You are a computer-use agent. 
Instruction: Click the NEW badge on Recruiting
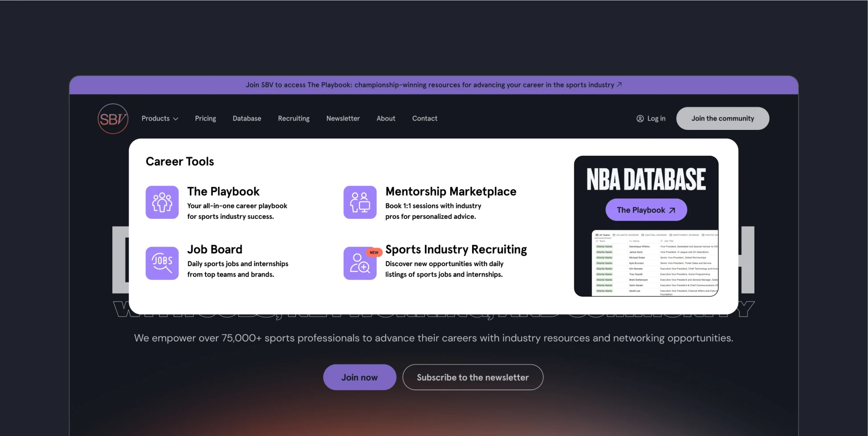[374, 252]
